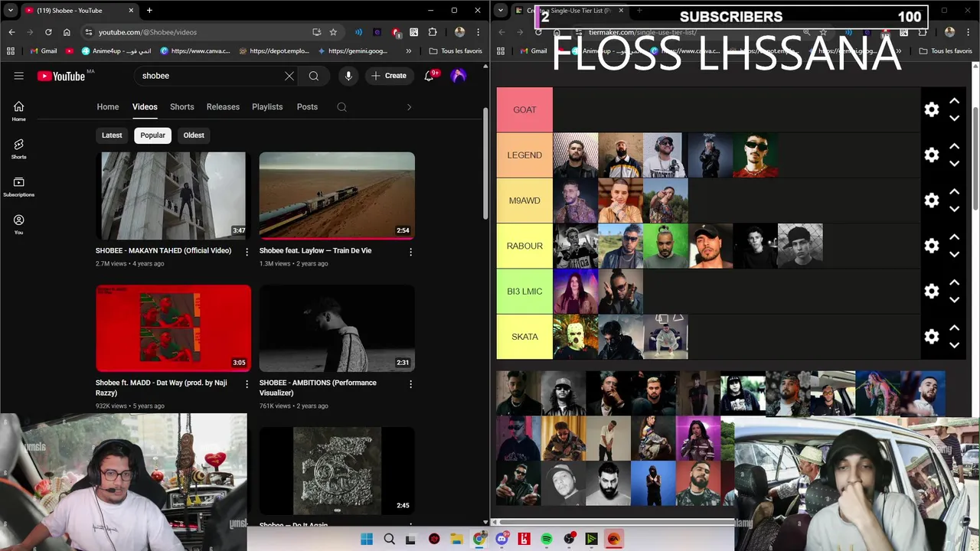Open settings gear for SKATA tier
The image size is (980, 551).
click(932, 337)
